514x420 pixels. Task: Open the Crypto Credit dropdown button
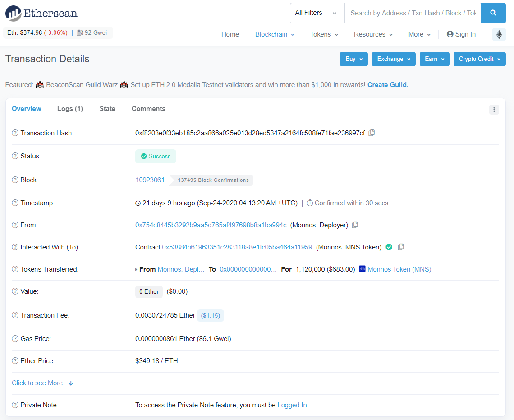pos(480,59)
